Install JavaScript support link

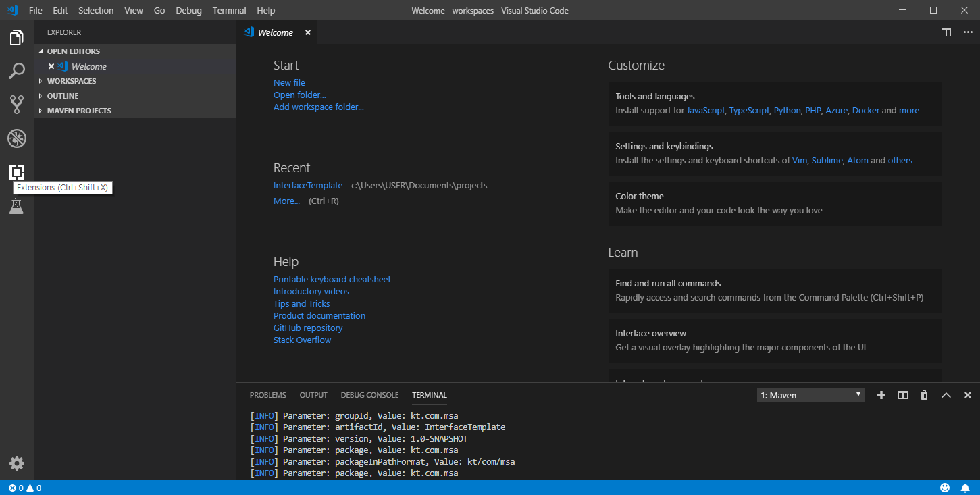pos(706,110)
